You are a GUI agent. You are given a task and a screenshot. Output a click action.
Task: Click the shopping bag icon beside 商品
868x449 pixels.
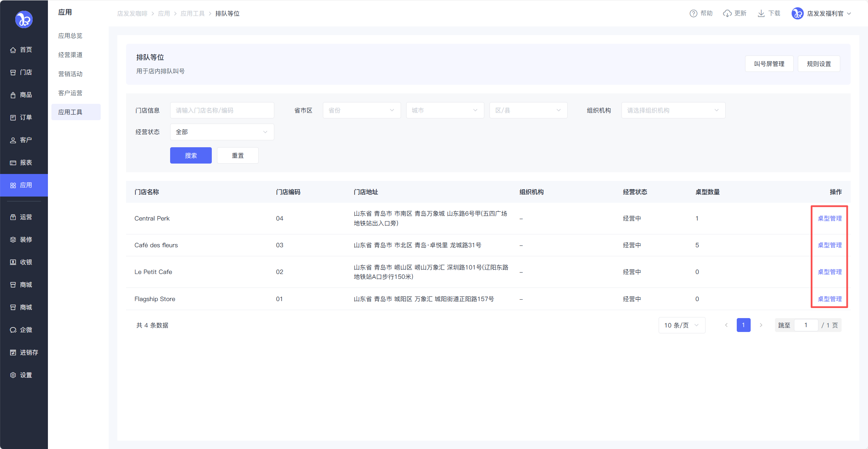click(13, 95)
